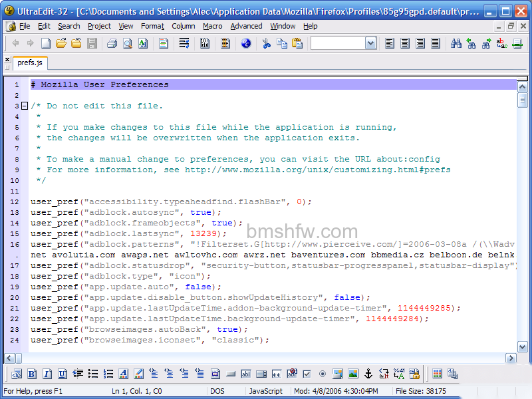532x399 pixels.
Task: Toggle the word wrap toolbar icon
Action: point(184,43)
